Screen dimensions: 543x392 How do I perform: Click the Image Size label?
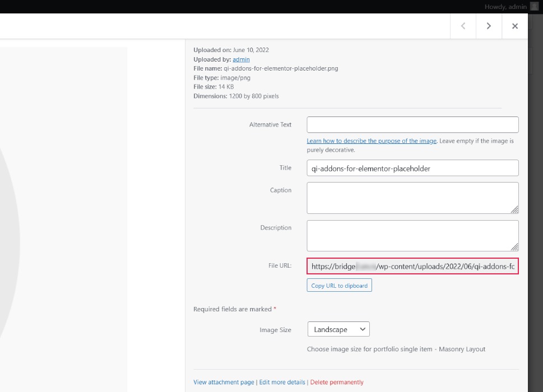point(275,330)
